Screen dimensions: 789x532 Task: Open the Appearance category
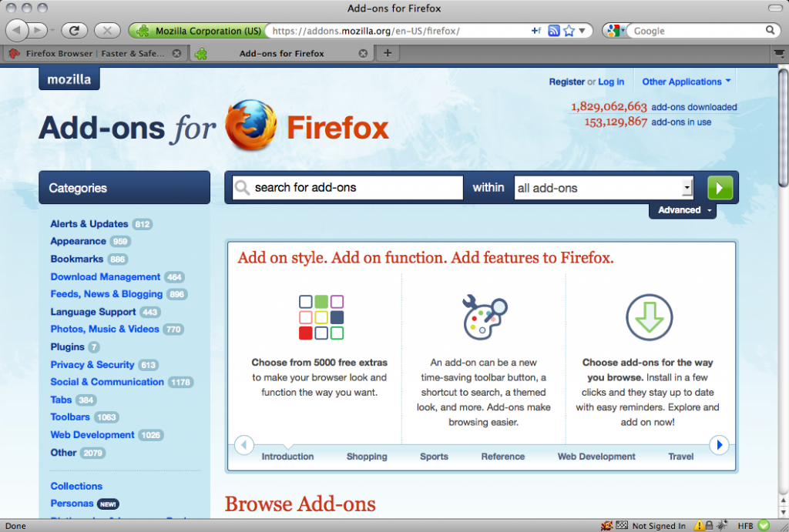click(x=78, y=241)
